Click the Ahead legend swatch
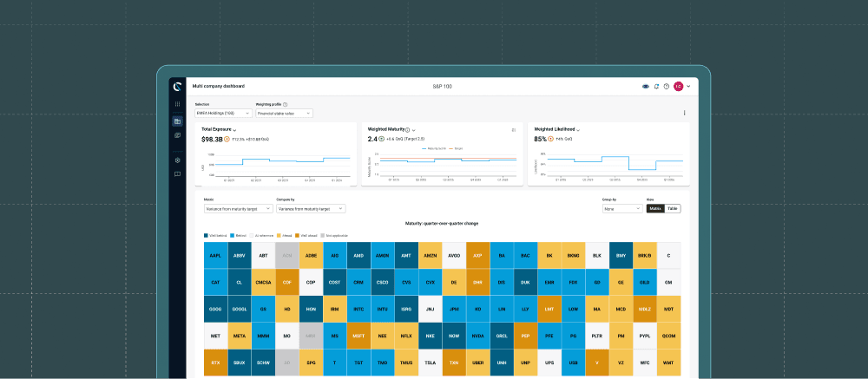Image resolution: width=868 pixels, height=379 pixels. pyautogui.click(x=279, y=236)
